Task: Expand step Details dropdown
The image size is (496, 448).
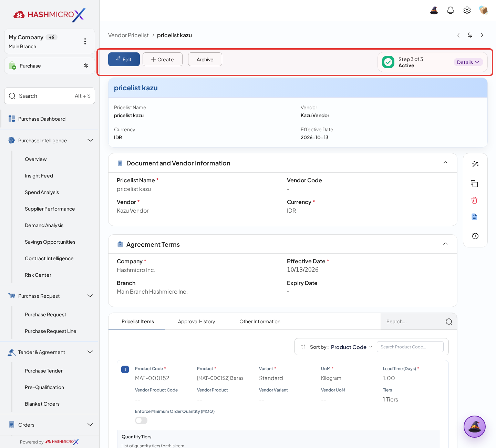Action: click(x=468, y=62)
